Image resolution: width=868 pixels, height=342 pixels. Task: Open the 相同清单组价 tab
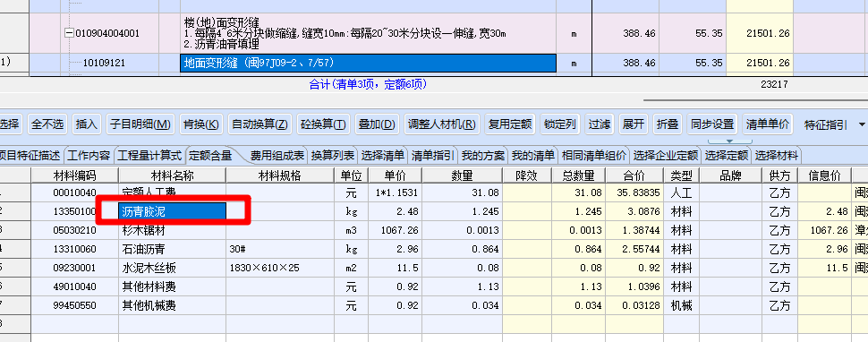pyautogui.click(x=594, y=156)
